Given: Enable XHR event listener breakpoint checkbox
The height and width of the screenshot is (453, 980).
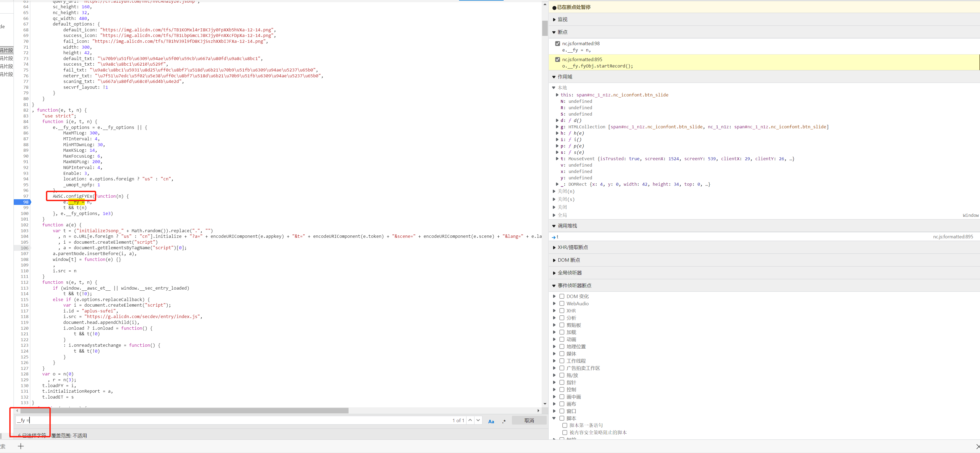Looking at the screenshot, I should (x=562, y=311).
